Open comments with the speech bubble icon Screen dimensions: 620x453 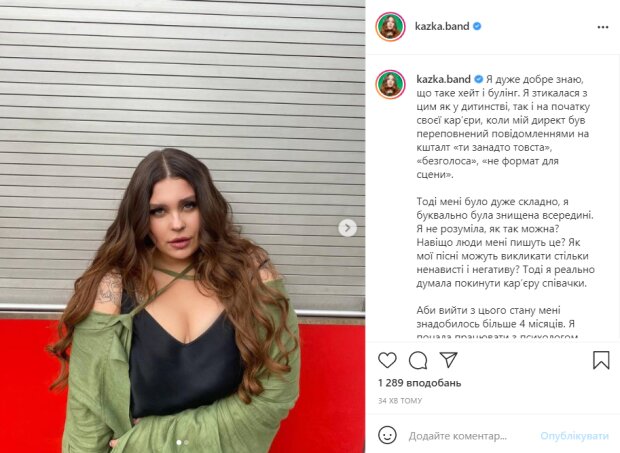[x=418, y=360]
